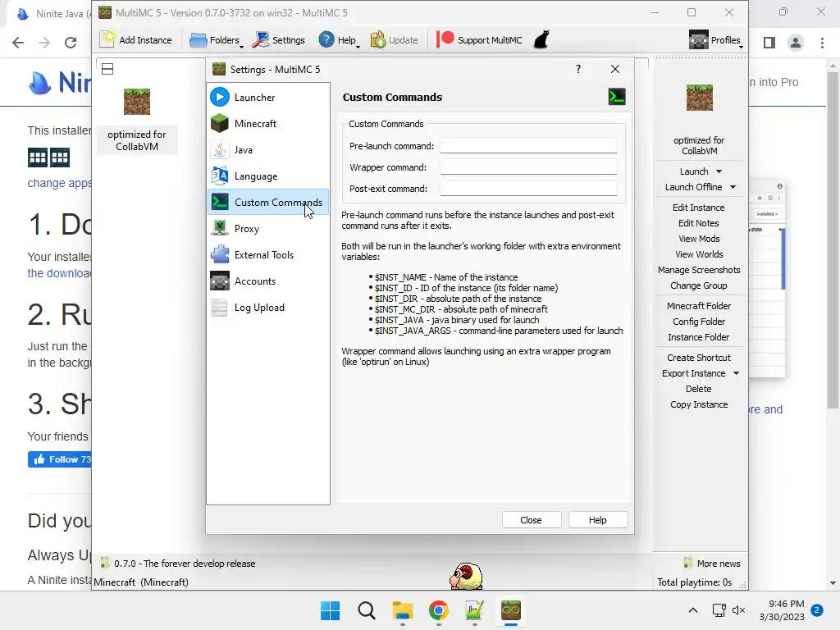
Task: Click the browser reload button
Action: (71, 43)
